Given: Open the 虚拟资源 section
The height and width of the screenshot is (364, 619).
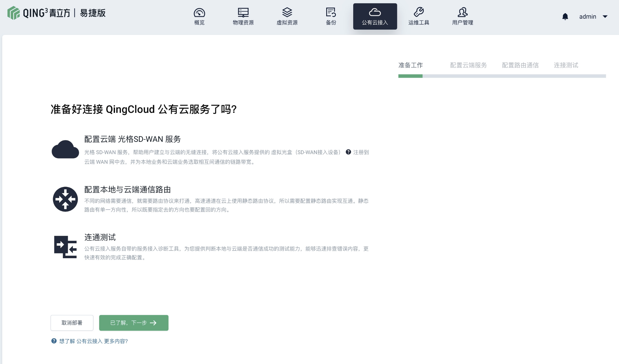Looking at the screenshot, I should point(287,16).
